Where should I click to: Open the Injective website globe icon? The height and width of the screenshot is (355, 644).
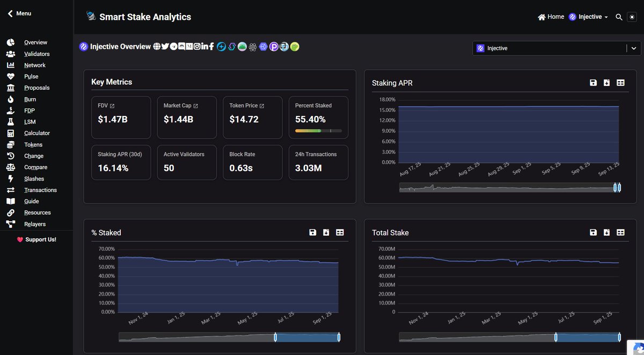pyautogui.click(x=157, y=47)
